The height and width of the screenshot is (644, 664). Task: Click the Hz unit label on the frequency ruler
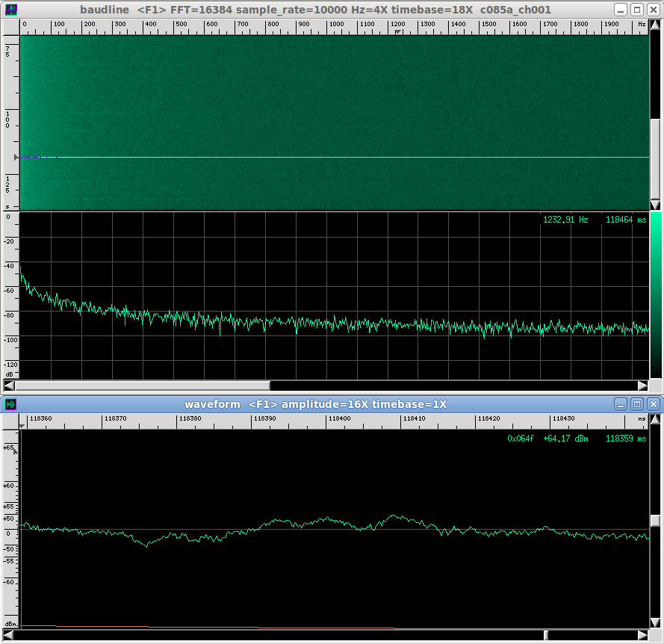643,23
